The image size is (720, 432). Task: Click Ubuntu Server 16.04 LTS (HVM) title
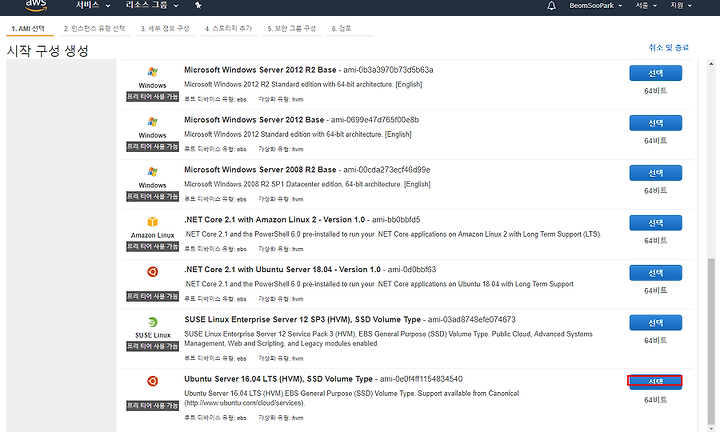[278, 379]
